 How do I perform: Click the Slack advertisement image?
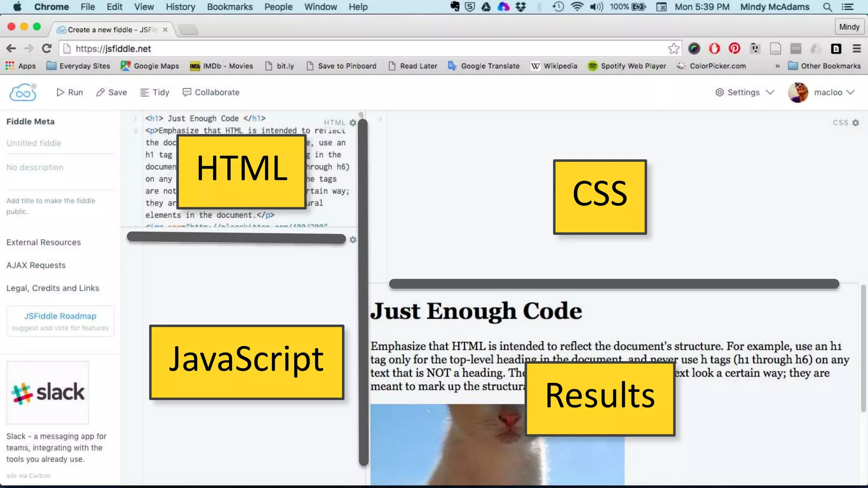click(x=47, y=392)
